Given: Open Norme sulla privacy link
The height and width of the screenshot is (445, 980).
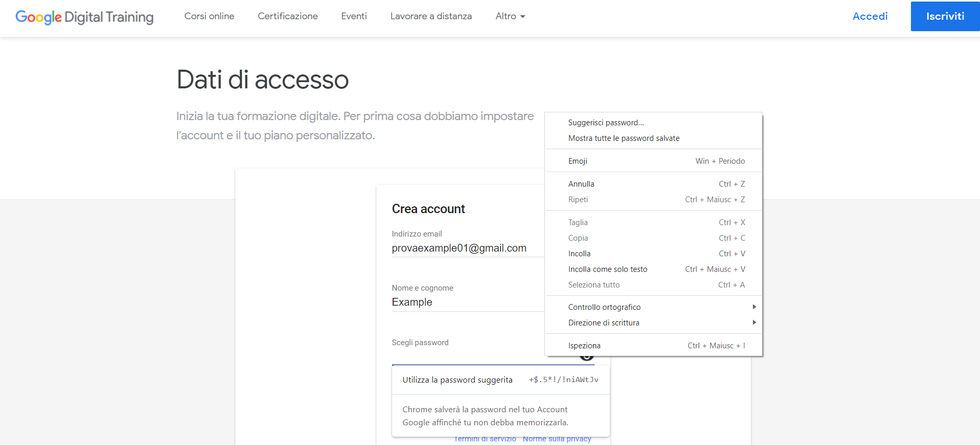Looking at the screenshot, I should click(557, 439).
